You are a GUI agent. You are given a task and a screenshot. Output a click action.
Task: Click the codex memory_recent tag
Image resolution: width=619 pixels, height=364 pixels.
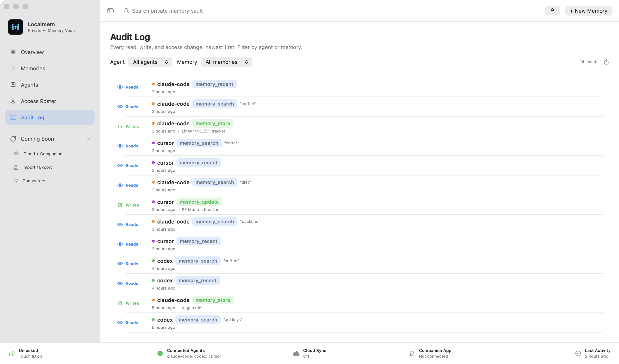(198, 281)
